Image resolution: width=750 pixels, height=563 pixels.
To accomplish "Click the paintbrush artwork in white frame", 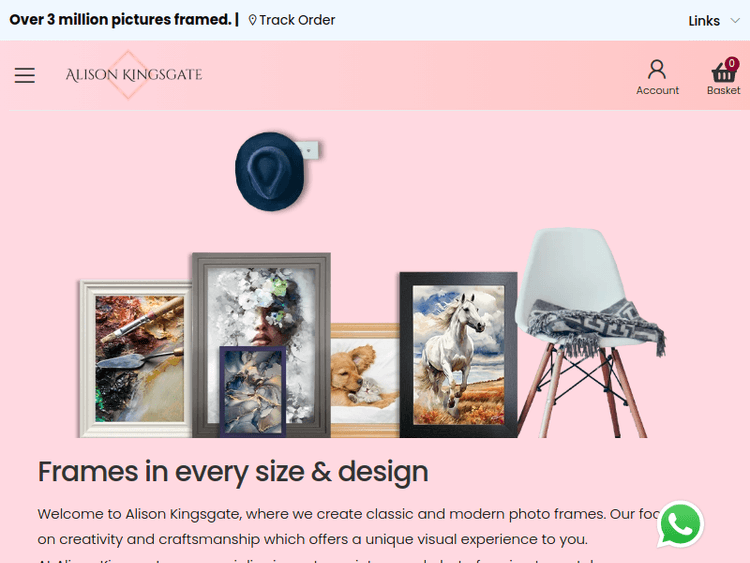I will pos(136,359).
